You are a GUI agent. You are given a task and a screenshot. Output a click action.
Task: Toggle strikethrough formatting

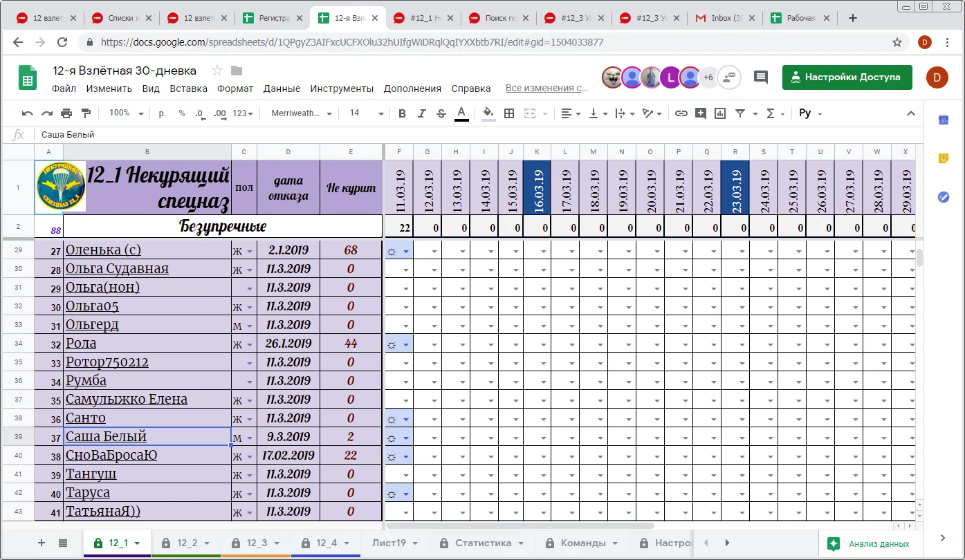(x=441, y=113)
